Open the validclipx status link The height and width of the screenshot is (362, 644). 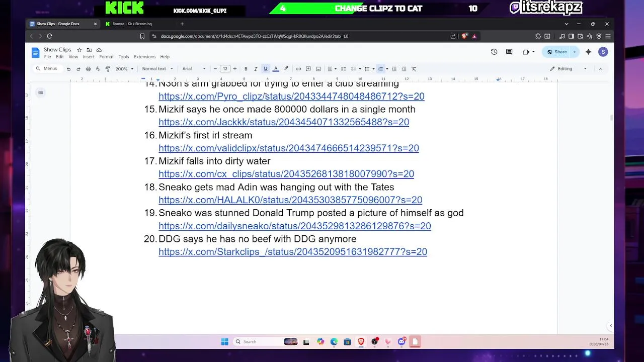point(289,148)
